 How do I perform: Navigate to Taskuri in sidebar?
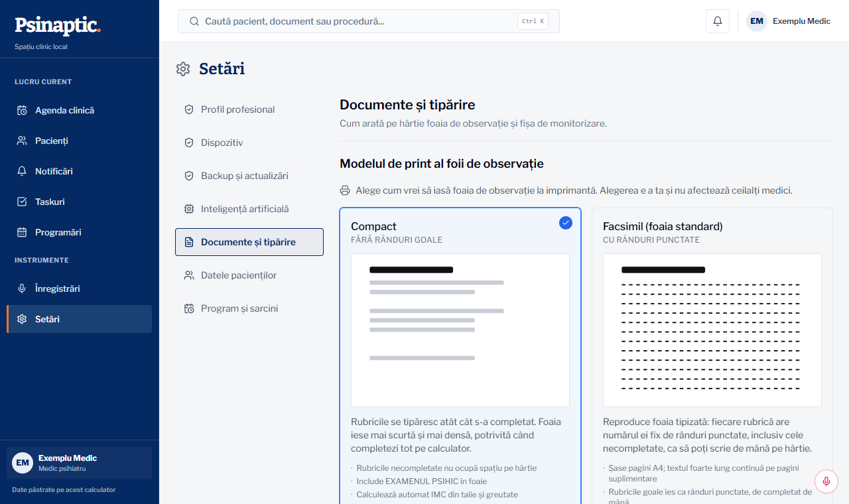80,202
